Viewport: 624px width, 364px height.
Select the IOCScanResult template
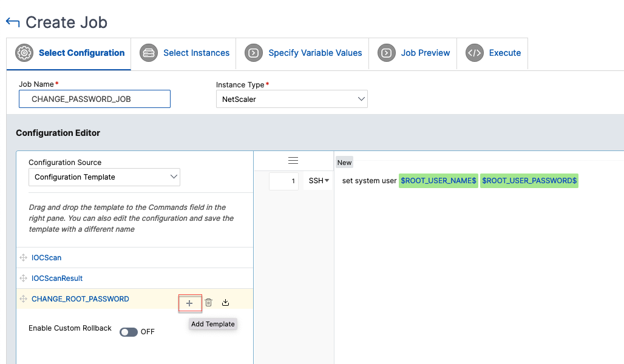coord(57,278)
